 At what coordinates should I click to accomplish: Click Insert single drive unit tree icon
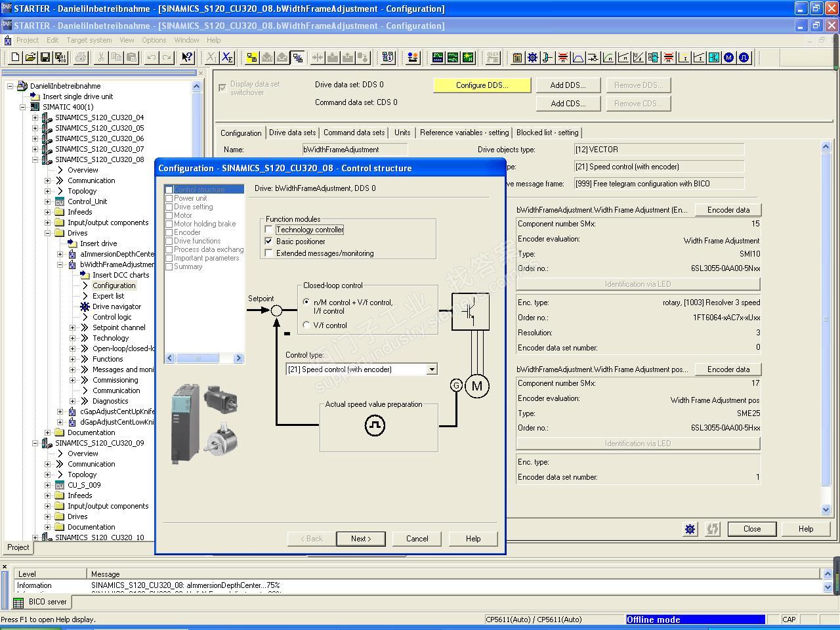35,96
